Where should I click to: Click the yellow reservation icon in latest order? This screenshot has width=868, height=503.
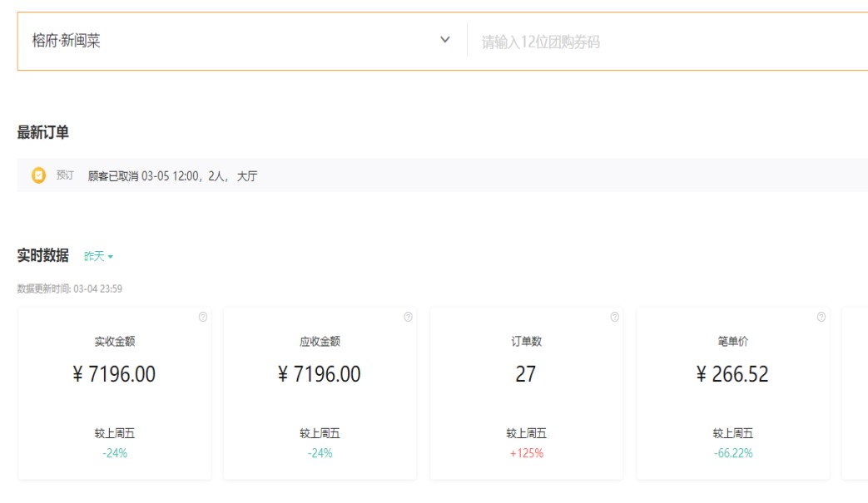coord(38,175)
